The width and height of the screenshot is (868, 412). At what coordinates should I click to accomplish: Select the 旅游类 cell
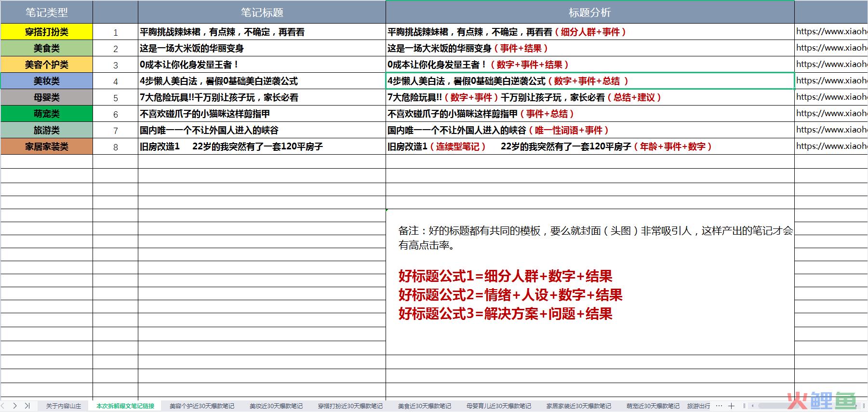pyautogui.click(x=47, y=130)
